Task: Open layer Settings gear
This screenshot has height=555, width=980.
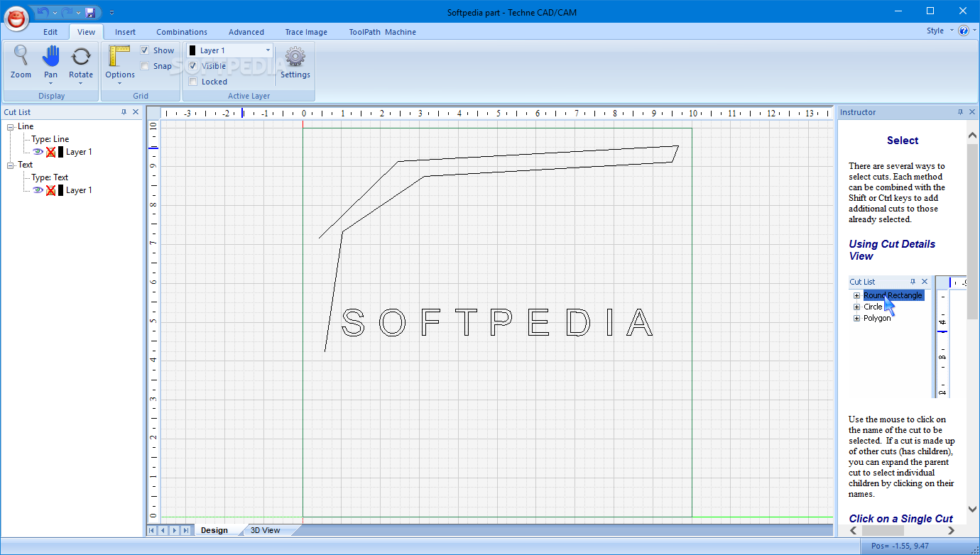Action: point(295,62)
